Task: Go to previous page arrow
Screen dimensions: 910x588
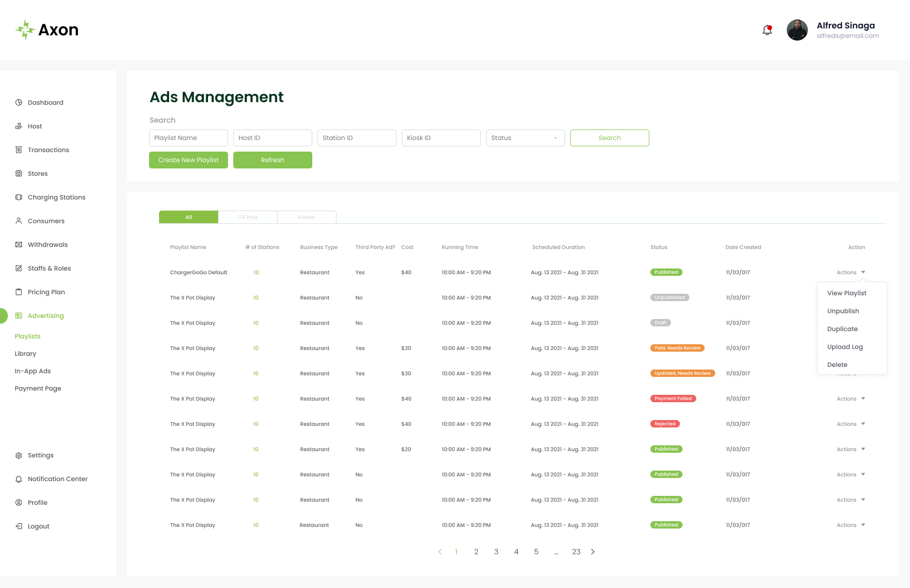Action: coord(440,552)
